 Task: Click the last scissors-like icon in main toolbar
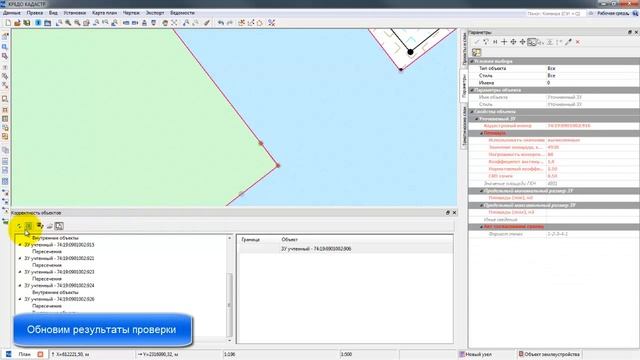[272, 23]
